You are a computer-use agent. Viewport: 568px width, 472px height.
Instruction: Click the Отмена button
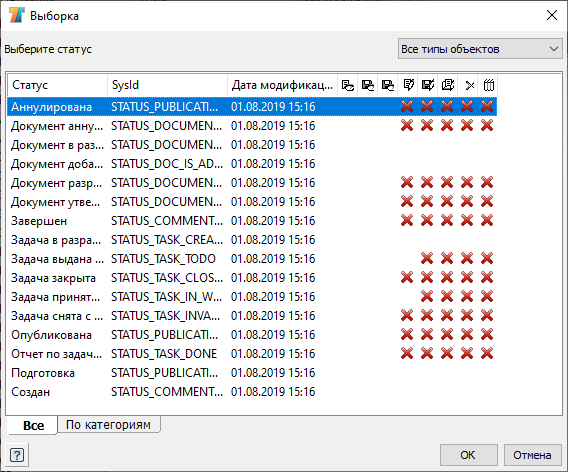click(x=532, y=455)
